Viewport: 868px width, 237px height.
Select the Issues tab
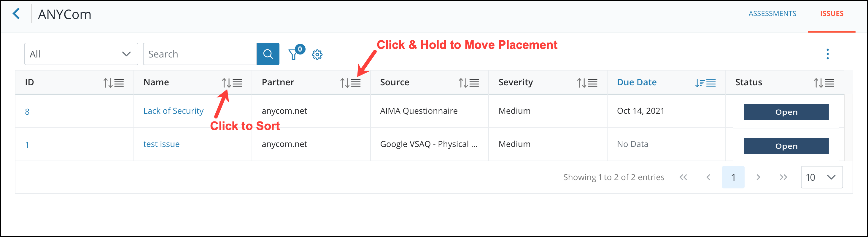832,13
